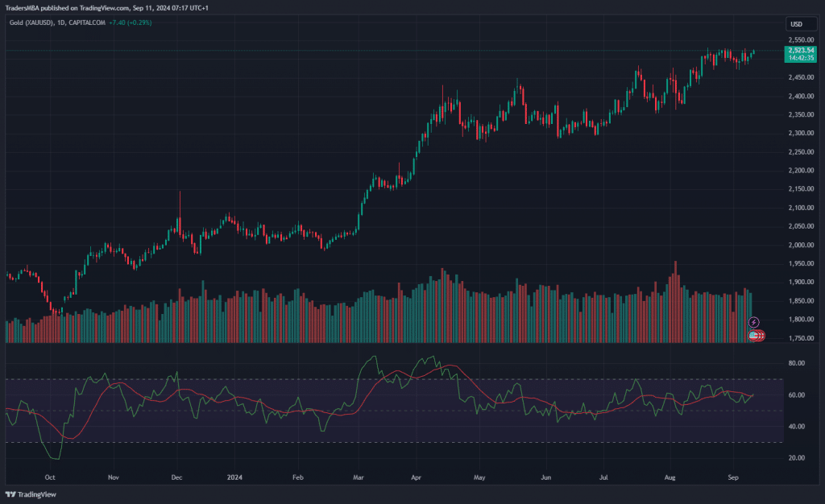Open the US flag economic event marker
The image size is (825, 504).
(757, 335)
